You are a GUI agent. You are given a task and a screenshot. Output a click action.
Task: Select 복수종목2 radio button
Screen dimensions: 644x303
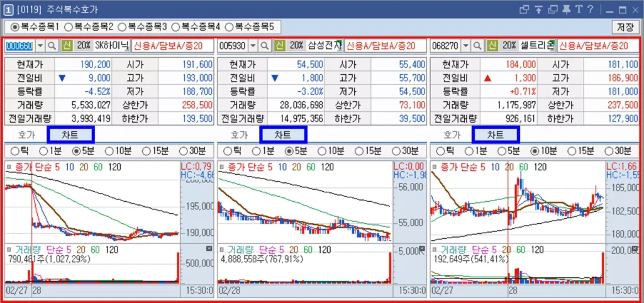pos(69,27)
